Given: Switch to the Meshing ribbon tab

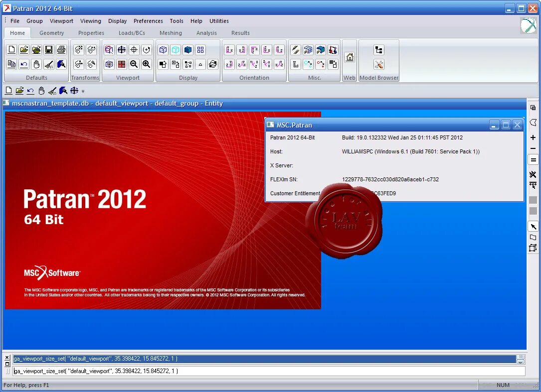Looking at the screenshot, I should click(x=171, y=33).
